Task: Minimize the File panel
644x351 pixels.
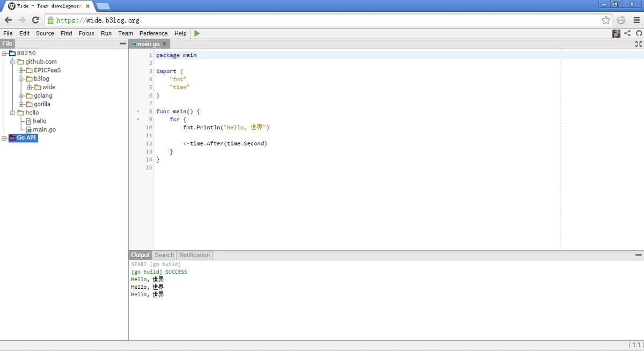Action: click(123, 43)
